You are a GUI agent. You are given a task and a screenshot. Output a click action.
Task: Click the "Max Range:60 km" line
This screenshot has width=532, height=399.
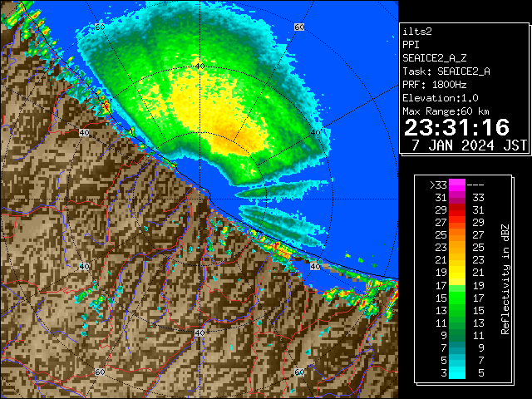446,111
